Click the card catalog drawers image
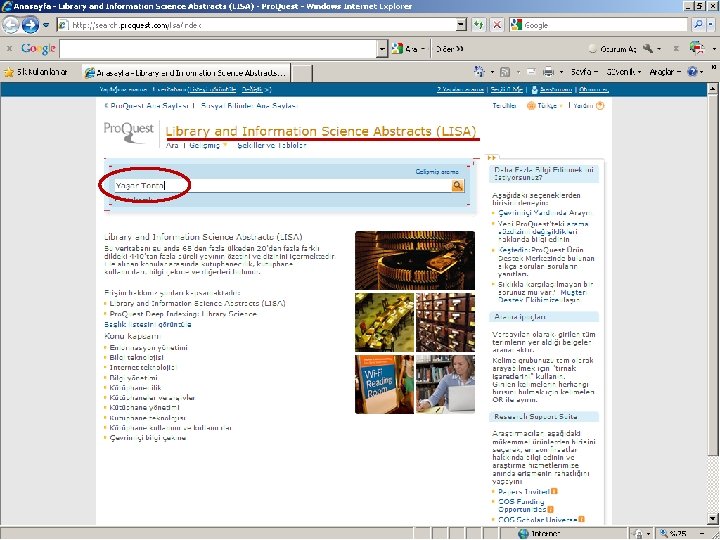Viewport: 720px width, 540px height. pyautogui.click(x=445, y=322)
